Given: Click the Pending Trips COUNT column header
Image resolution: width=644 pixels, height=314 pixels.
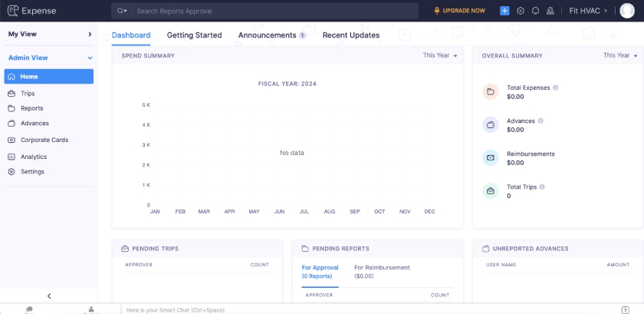Looking at the screenshot, I should click(260, 265).
